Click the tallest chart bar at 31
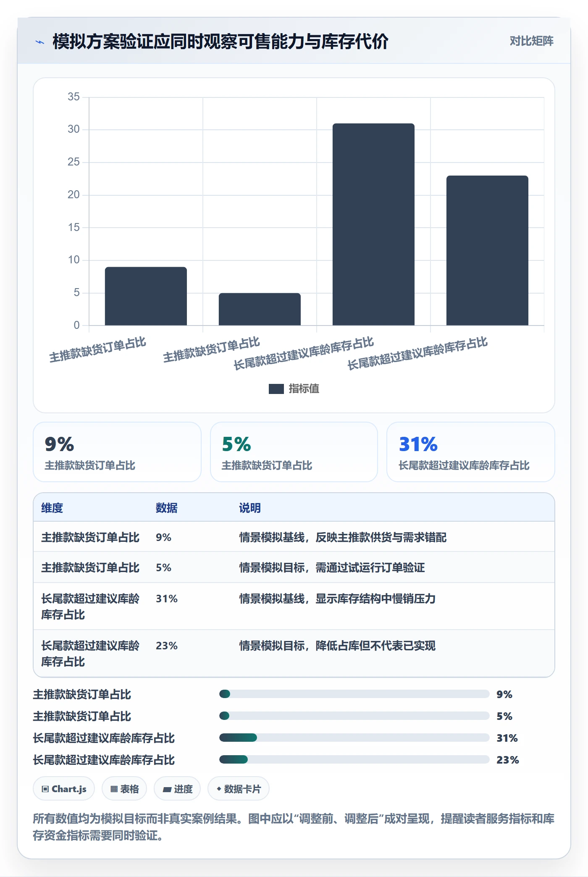This screenshot has width=588, height=877. [x=373, y=224]
